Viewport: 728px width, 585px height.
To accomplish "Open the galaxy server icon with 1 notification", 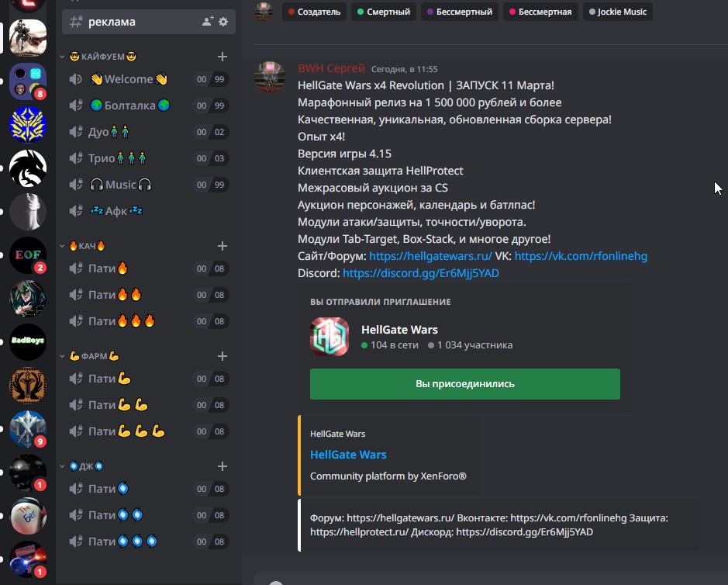I will (28, 559).
